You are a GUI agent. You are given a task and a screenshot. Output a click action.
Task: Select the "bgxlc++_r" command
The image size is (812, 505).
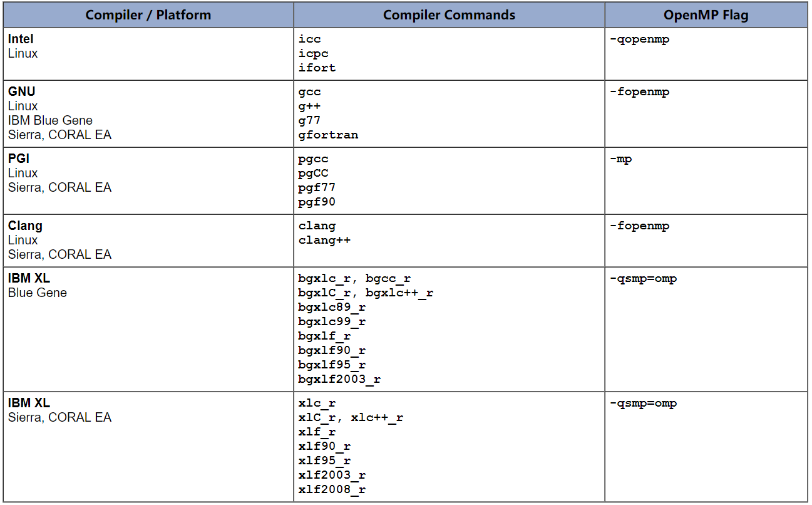coord(399,293)
